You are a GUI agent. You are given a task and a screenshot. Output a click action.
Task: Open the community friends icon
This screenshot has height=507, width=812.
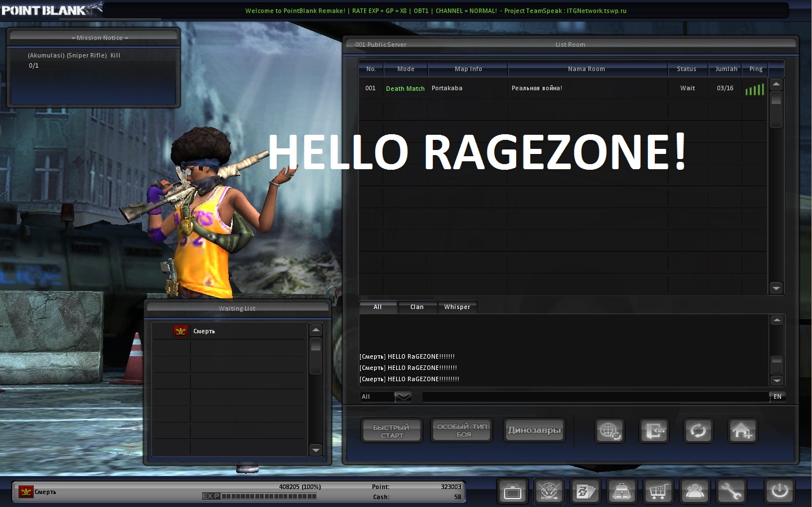695,491
